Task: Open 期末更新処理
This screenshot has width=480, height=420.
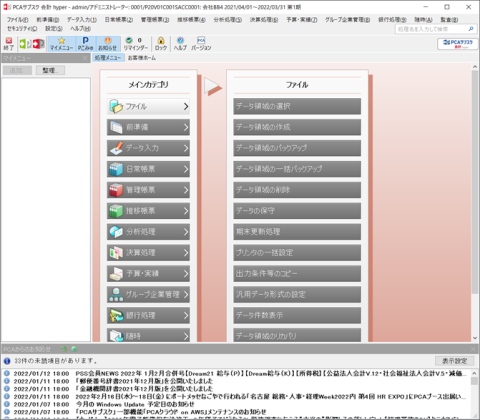Action: coord(297,232)
